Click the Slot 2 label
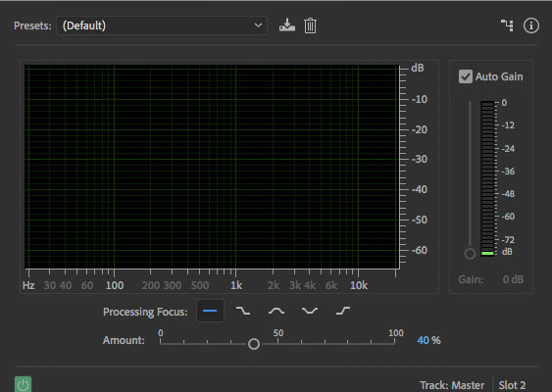This screenshot has height=392, width=552. tap(512, 385)
